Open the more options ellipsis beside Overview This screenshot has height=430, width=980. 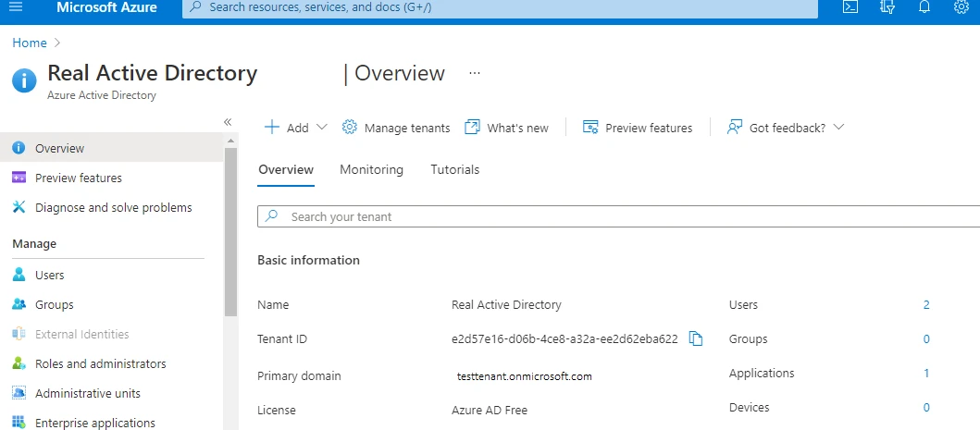point(475,73)
